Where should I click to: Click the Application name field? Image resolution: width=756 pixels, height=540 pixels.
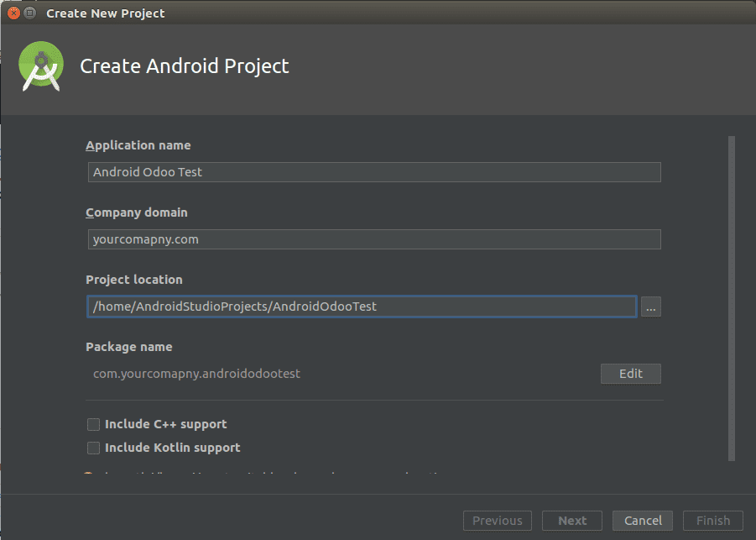374,172
